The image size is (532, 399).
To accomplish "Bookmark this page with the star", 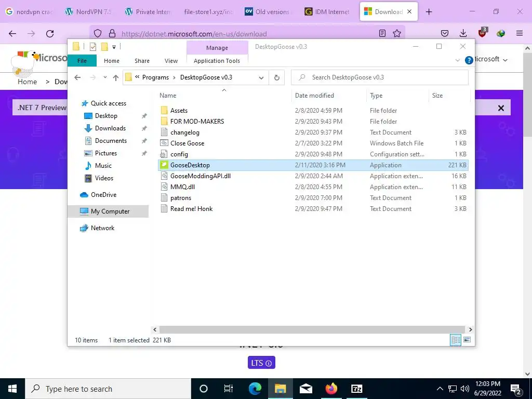I will [x=396, y=33].
